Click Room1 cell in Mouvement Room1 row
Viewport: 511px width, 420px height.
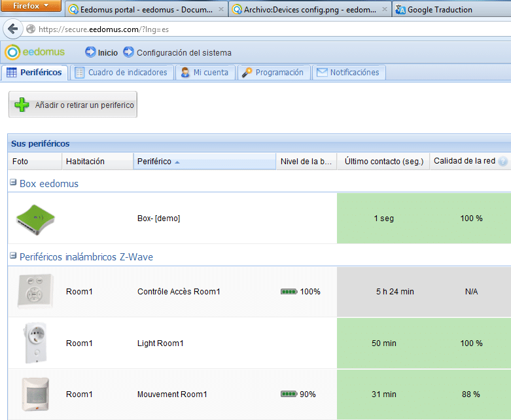click(x=79, y=394)
